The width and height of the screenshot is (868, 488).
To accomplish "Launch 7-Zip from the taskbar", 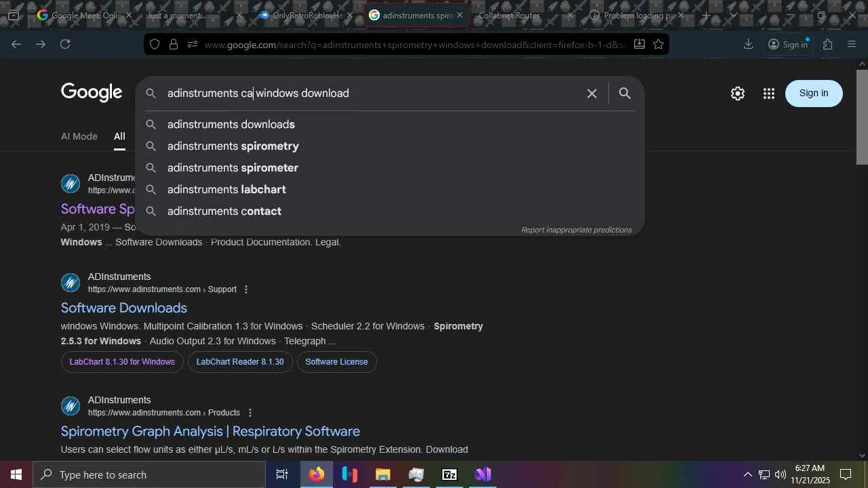I will coord(449,474).
